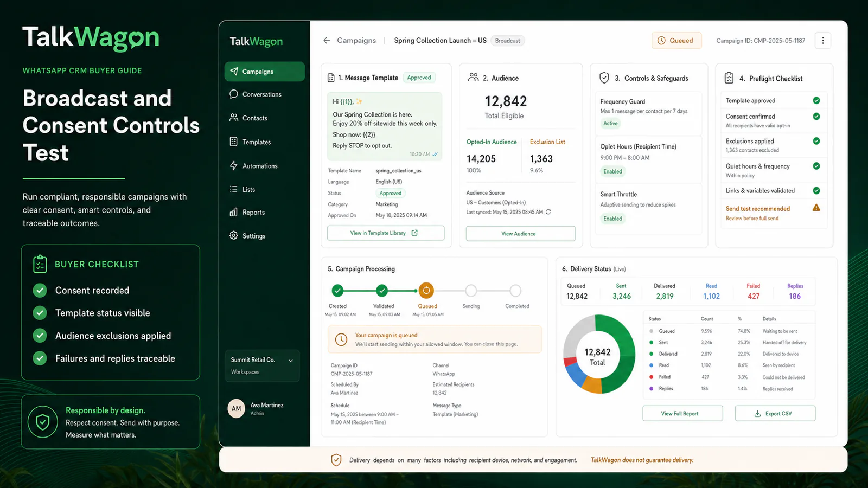Click the Message Template document icon
This screenshot has width=868, height=488.
click(x=331, y=78)
